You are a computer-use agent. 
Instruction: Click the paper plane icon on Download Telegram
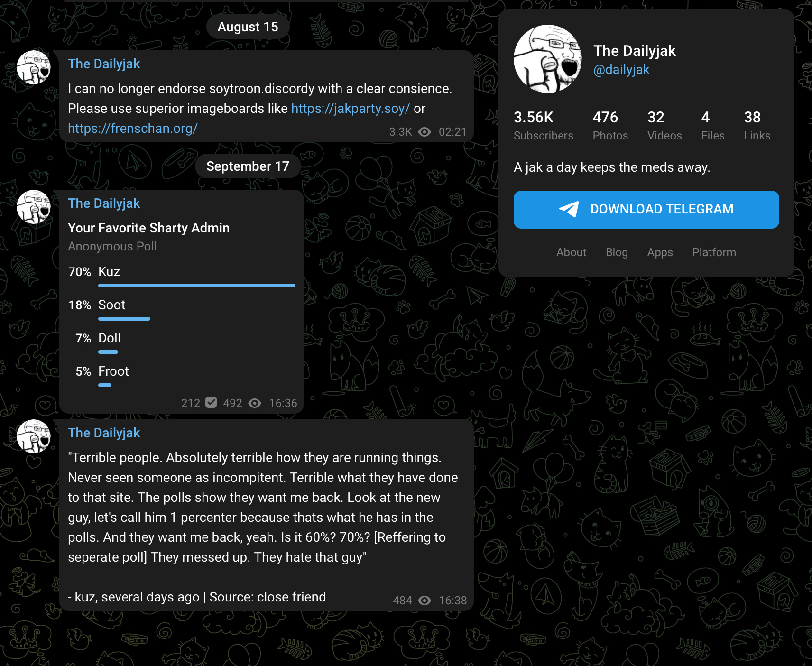(x=569, y=209)
